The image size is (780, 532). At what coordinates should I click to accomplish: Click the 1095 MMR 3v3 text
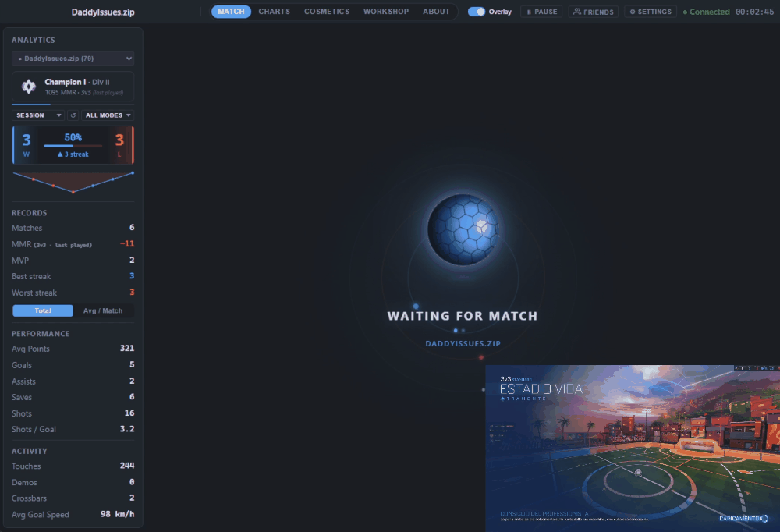[68, 93]
